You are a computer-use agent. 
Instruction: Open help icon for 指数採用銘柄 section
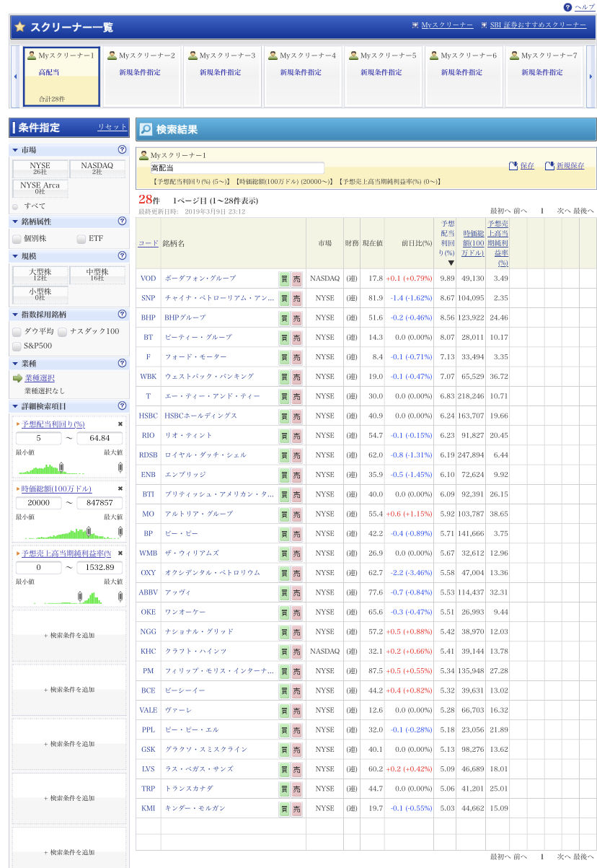coord(122,314)
